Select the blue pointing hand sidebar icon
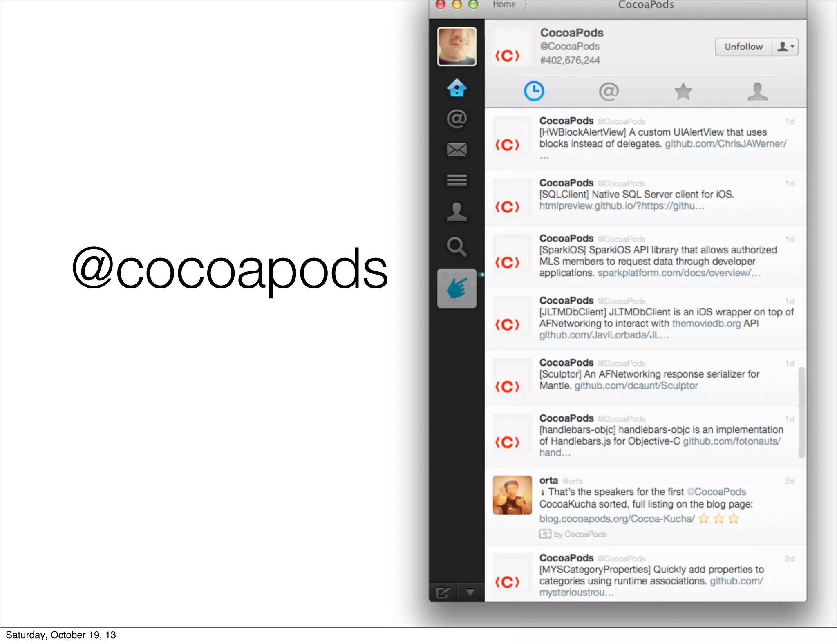The height and width of the screenshot is (644, 837). click(x=457, y=288)
